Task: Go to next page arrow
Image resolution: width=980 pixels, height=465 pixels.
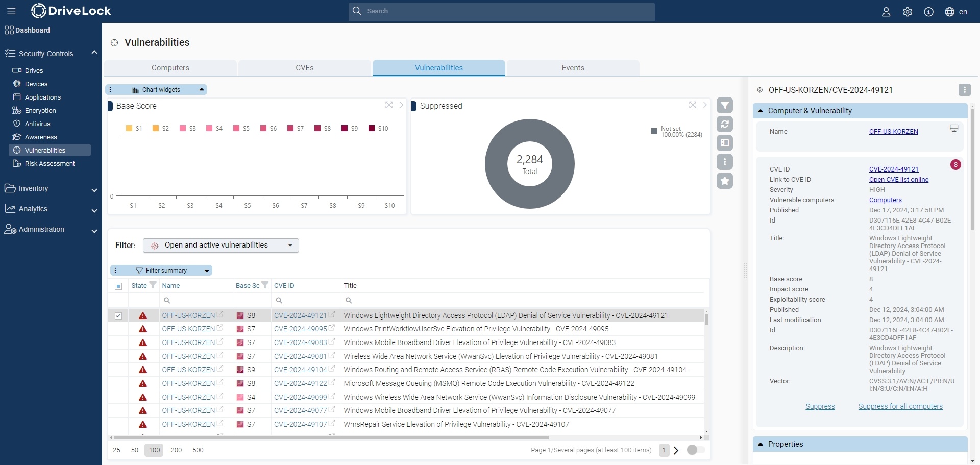Action: point(676,450)
